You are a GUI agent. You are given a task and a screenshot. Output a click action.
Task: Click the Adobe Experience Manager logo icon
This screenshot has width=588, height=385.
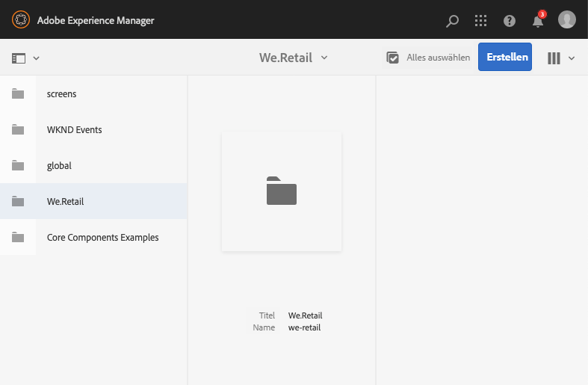coord(21,20)
